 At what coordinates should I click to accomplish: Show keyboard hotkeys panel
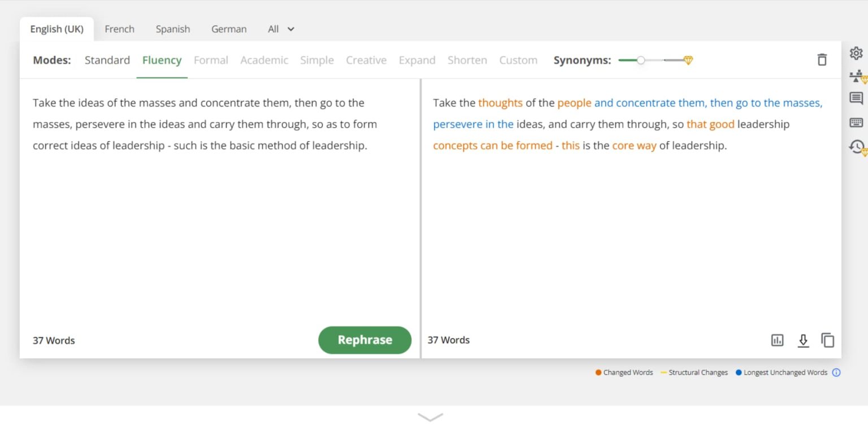[x=856, y=122]
